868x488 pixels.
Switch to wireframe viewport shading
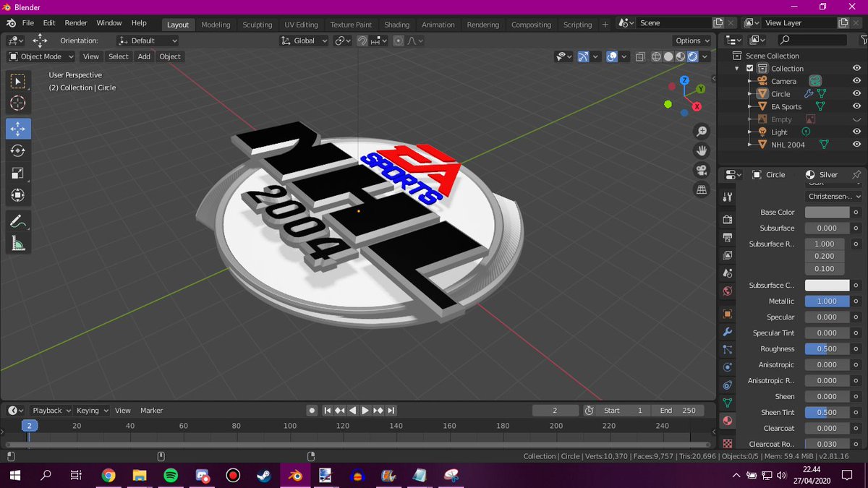656,56
